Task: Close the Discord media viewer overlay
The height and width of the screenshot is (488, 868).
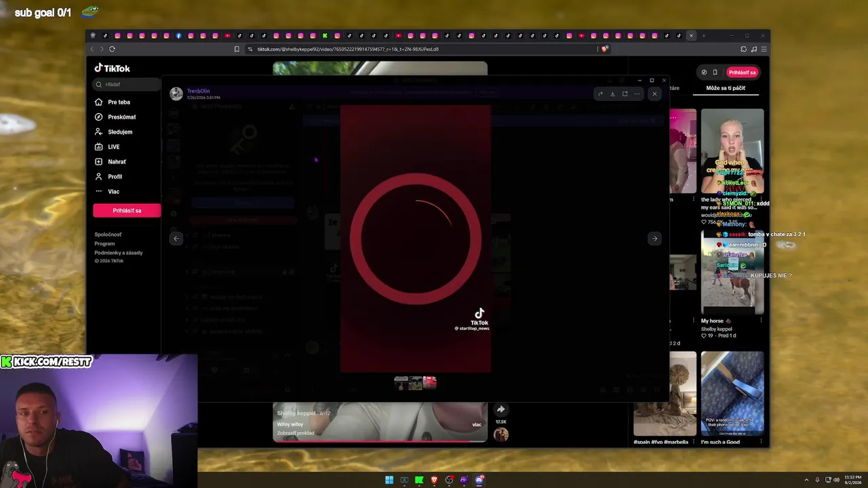Action: [654, 94]
